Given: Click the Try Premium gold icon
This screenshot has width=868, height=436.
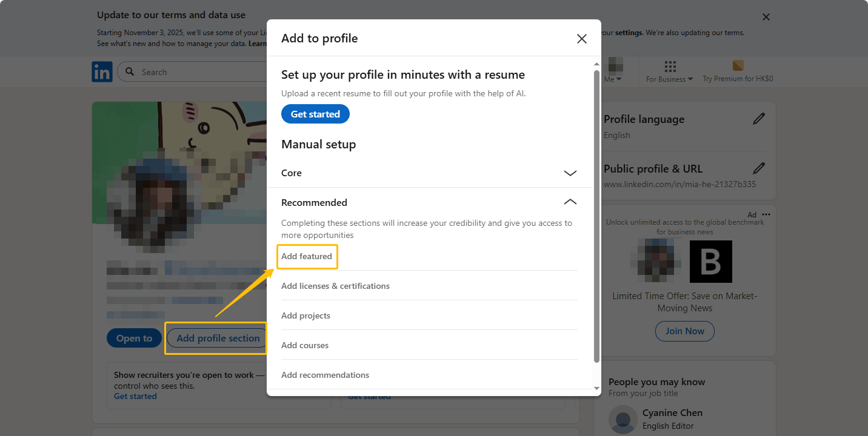Looking at the screenshot, I should click(738, 66).
